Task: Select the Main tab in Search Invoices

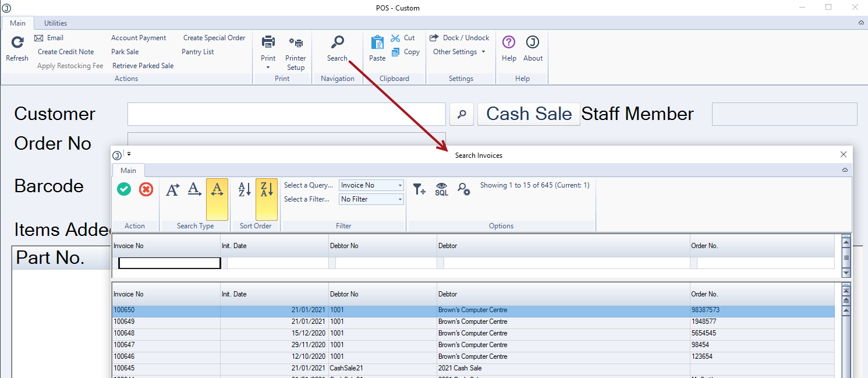Action: pyautogui.click(x=128, y=171)
